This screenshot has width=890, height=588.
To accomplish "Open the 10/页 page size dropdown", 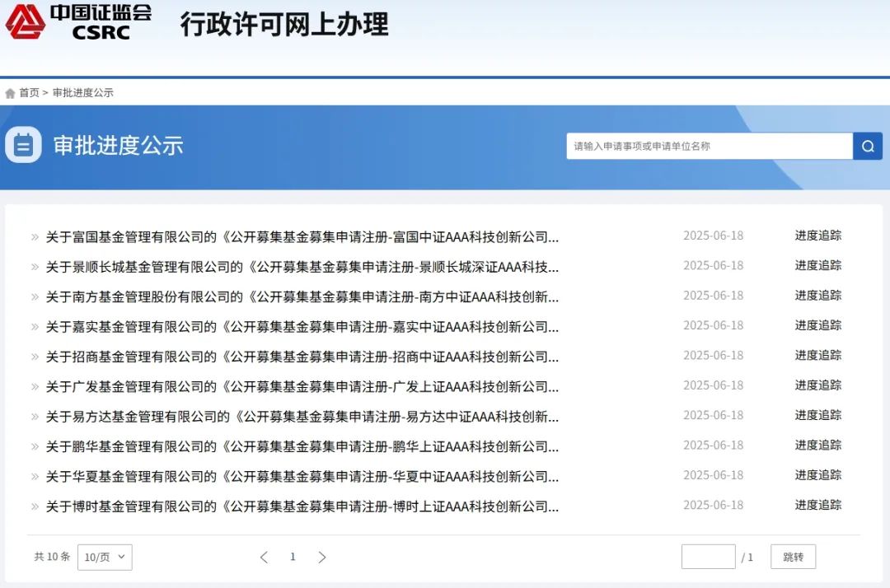I will point(105,558).
